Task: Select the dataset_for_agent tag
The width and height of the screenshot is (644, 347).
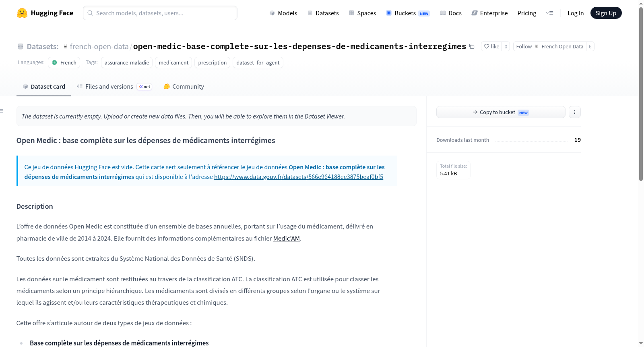Action: tap(258, 62)
